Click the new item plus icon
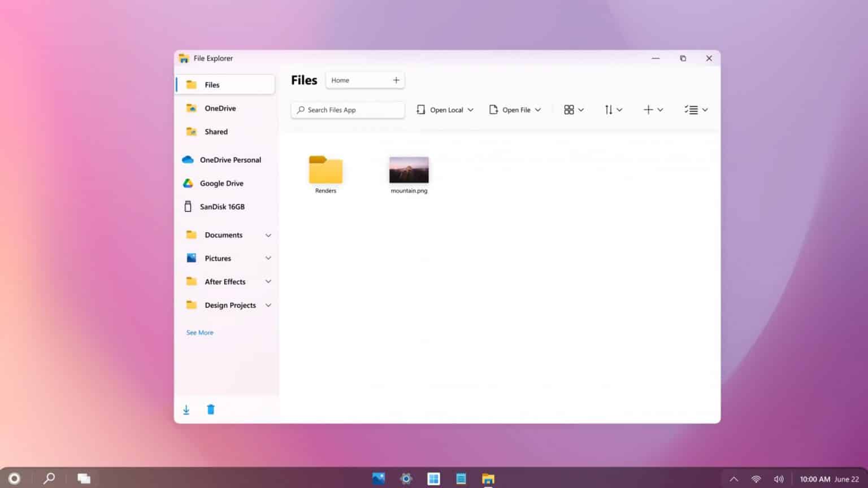Image resolution: width=868 pixels, height=488 pixels. [649, 110]
